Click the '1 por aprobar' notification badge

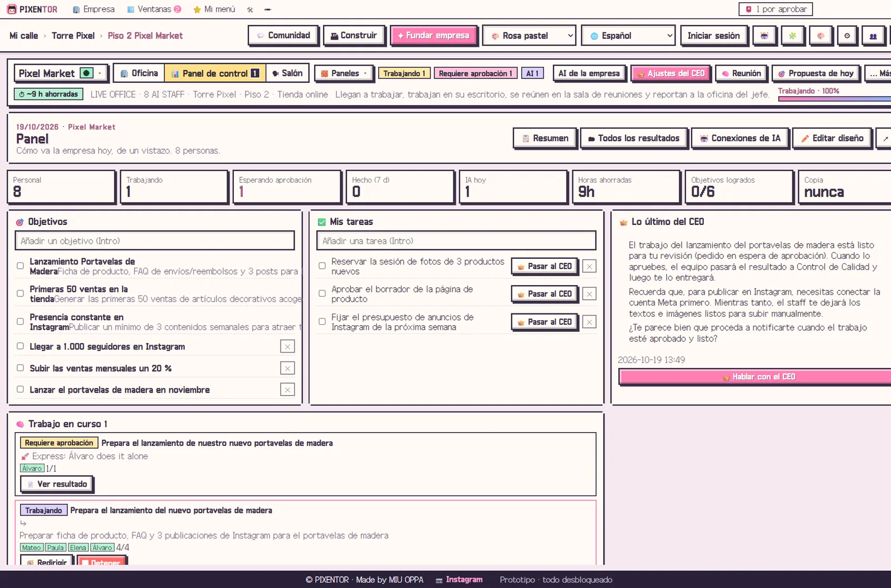pyautogui.click(x=776, y=9)
